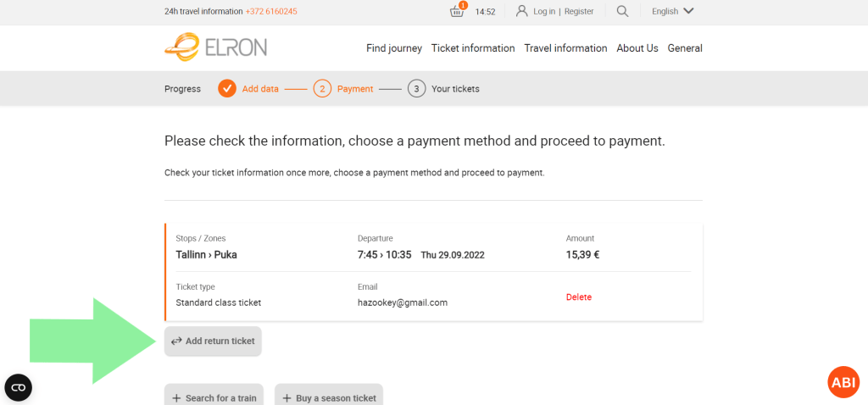
Task: Expand the English language dropdown
Action: (x=672, y=11)
